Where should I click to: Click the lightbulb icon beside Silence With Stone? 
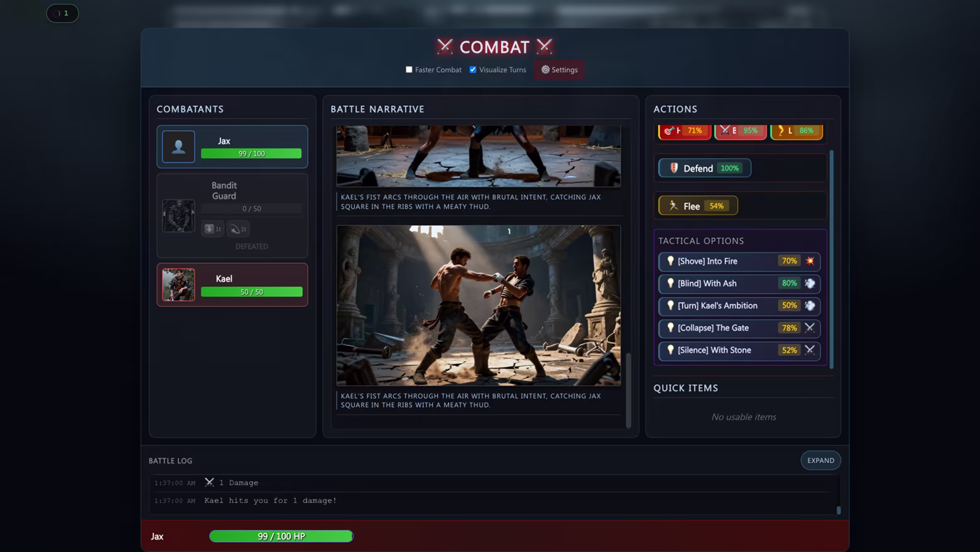670,350
